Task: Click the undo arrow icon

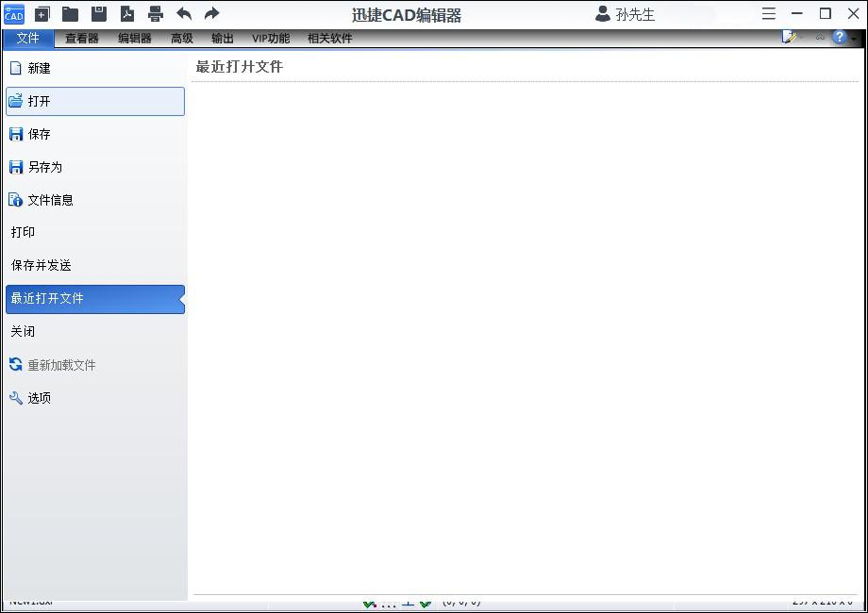Action: click(184, 14)
